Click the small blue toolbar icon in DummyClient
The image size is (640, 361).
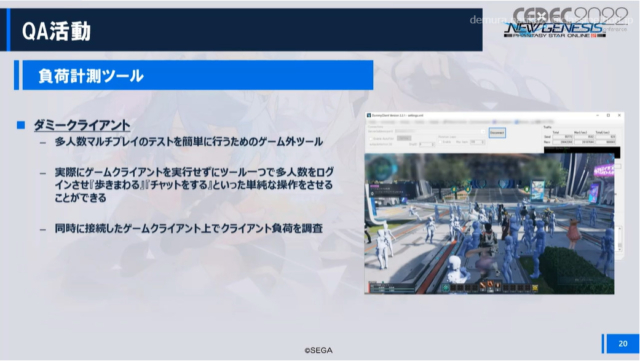(x=516, y=122)
